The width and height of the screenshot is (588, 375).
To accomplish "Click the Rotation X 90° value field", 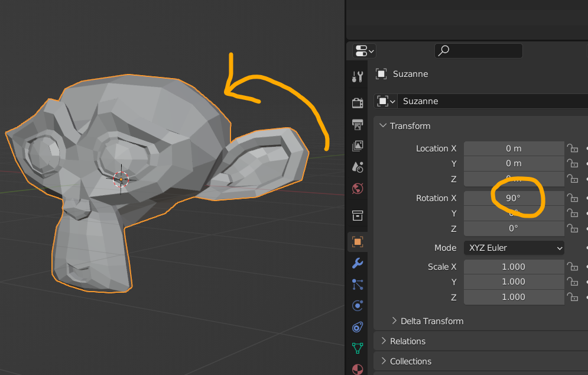I will 514,198.
